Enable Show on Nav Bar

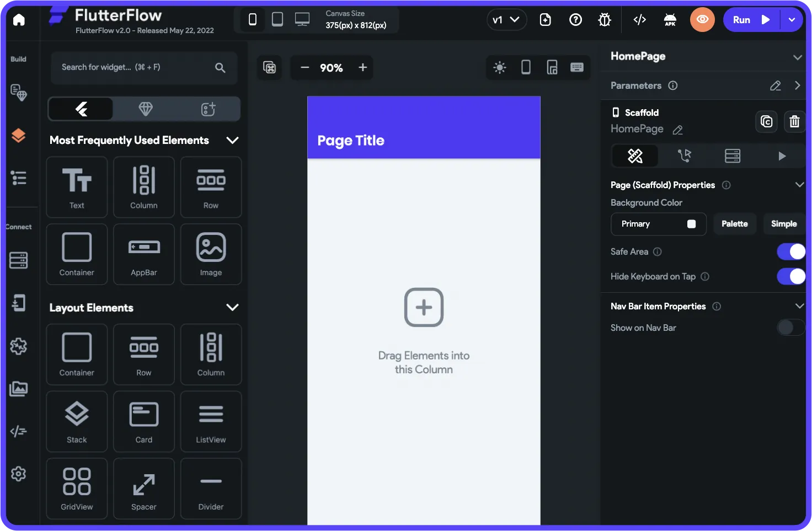click(790, 327)
